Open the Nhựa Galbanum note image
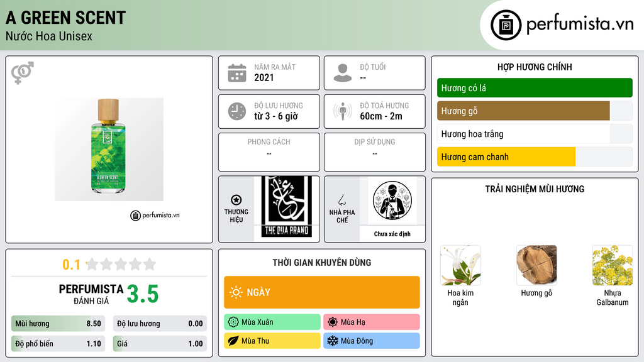This screenshot has width=644, height=362. coord(613,265)
